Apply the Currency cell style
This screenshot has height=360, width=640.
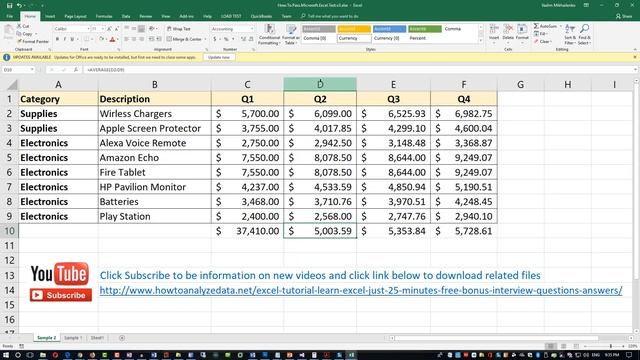point(354,38)
